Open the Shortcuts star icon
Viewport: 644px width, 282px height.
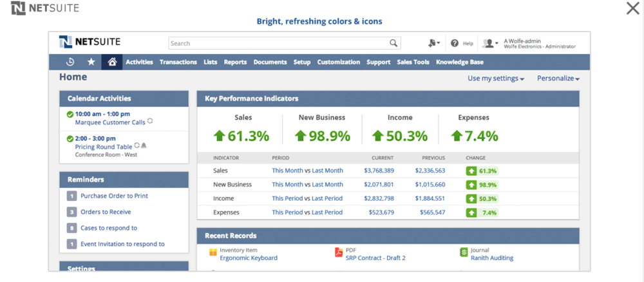pyautogui.click(x=91, y=62)
